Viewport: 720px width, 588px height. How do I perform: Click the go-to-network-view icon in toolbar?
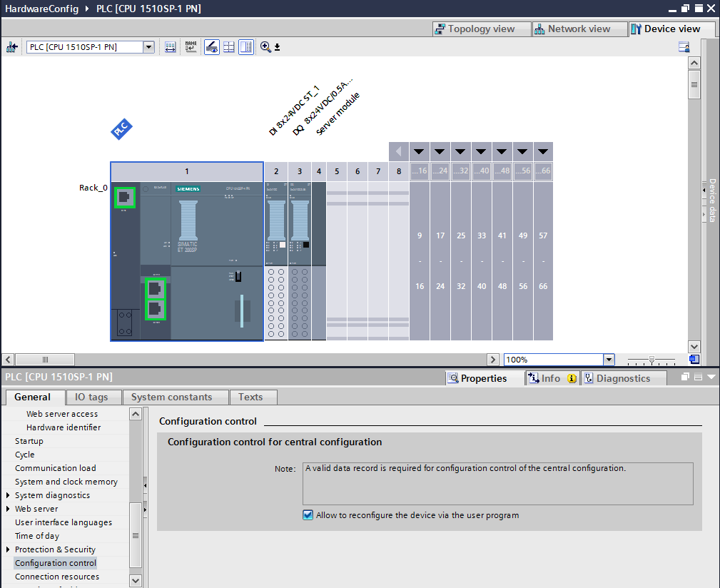click(12, 47)
